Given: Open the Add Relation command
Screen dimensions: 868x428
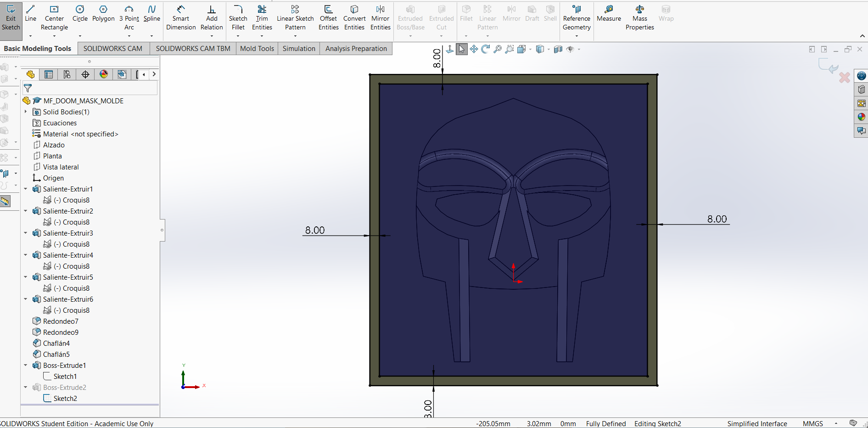Looking at the screenshot, I should [x=212, y=18].
